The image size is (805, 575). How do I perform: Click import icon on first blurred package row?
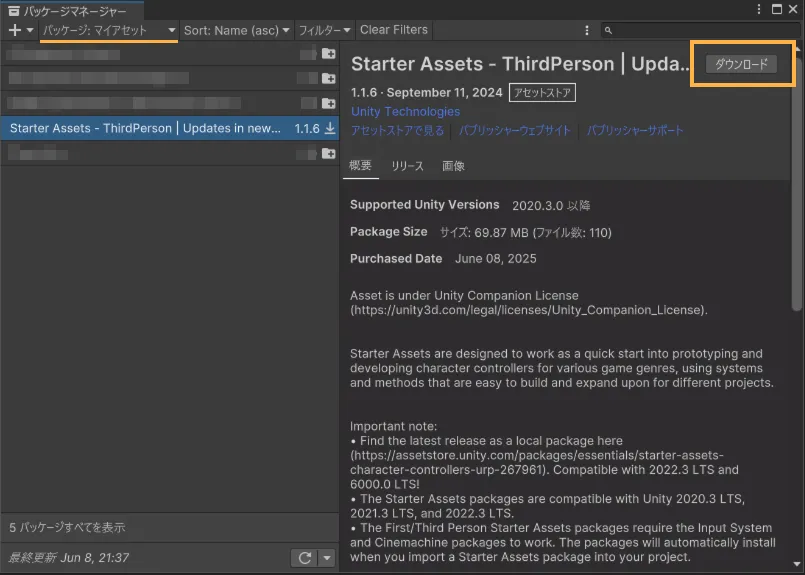click(x=329, y=53)
